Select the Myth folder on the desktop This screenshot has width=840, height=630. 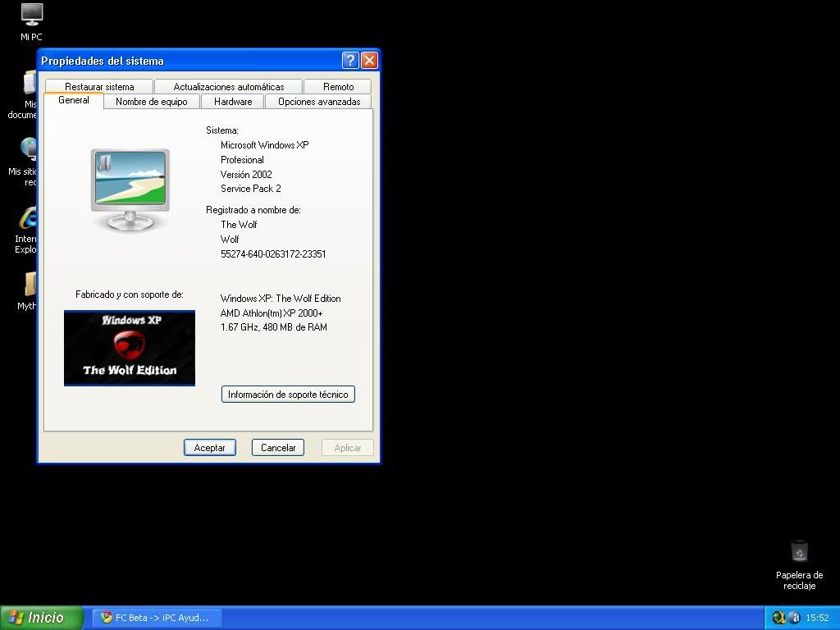30,285
